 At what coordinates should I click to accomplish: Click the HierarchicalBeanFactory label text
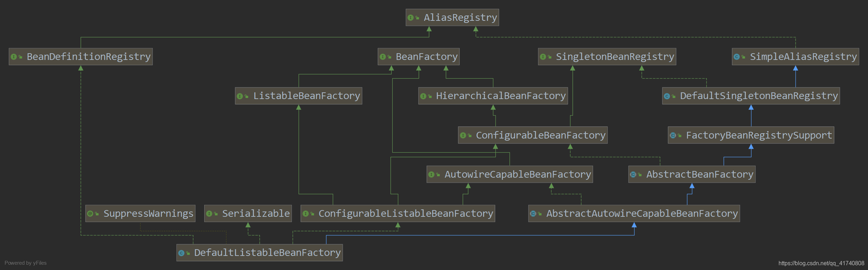501,96
